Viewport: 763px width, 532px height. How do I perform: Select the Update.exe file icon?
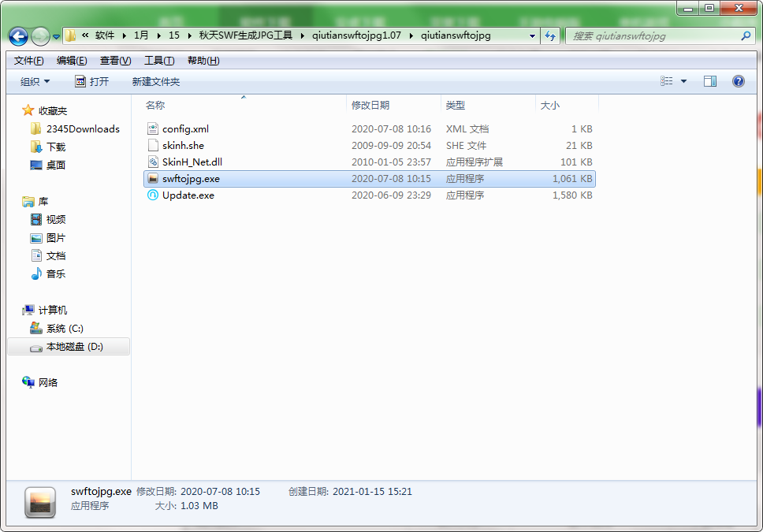[153, 195]
